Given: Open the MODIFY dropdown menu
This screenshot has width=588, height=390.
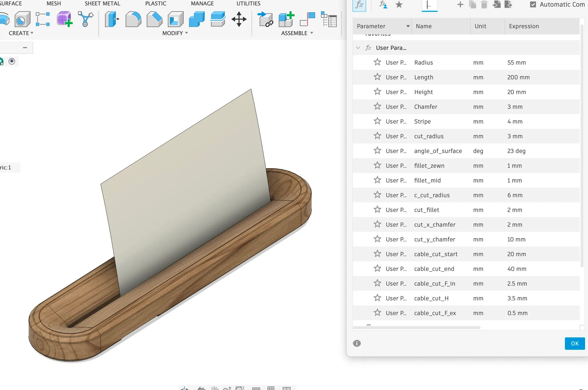Looking at the screenshot, I should (x=175, y=33).
